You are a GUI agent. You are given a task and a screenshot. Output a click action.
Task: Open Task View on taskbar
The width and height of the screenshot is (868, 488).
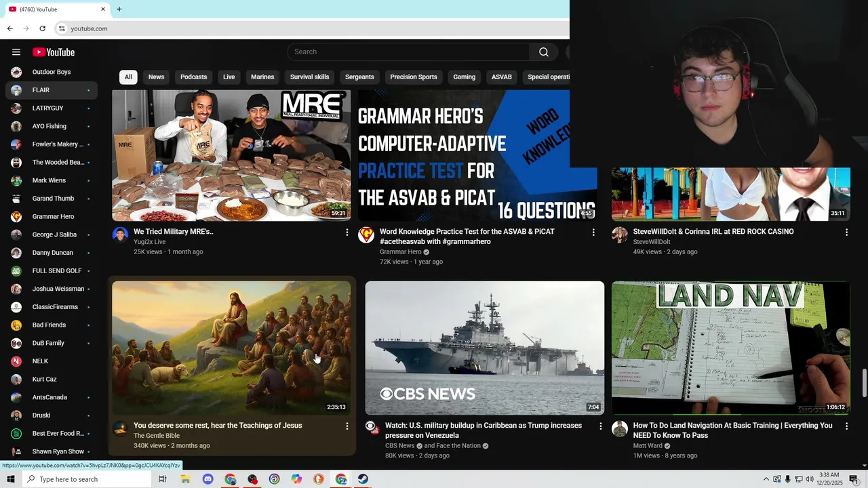point(163,479)
